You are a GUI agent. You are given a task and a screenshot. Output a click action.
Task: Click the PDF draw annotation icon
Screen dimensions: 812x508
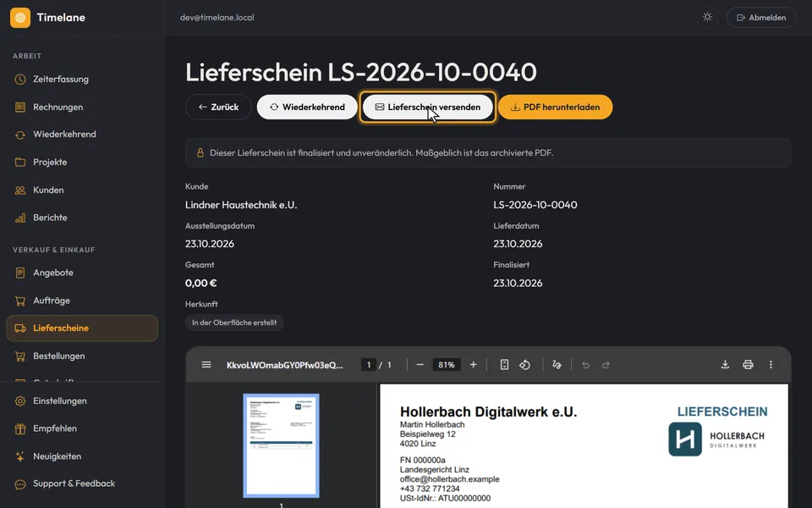click(557, 365)
